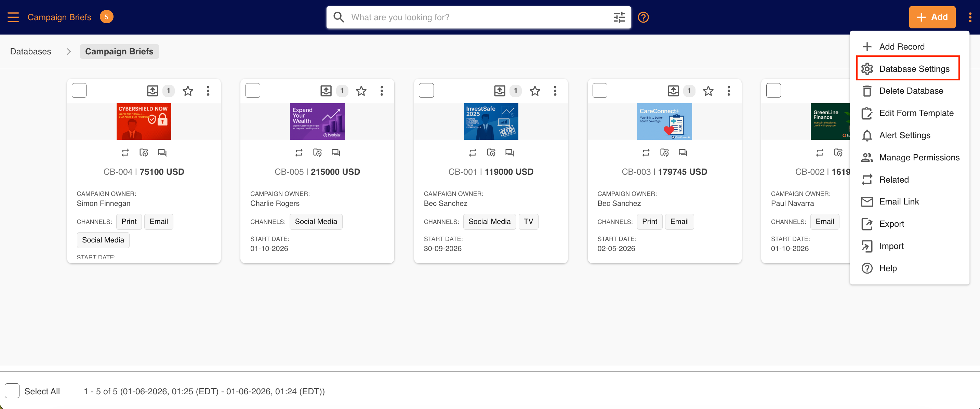Image resolution: width=980 pixels, height=409 pixels.
Task: Click the breadcrumb chevron after Databases
Action: click(x=68, y=51)
